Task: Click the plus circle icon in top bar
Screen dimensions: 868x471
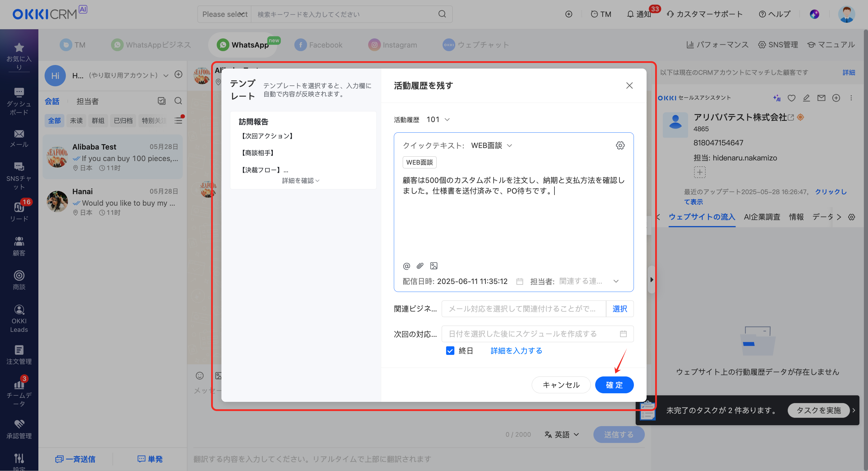Action: tap(568, 14)
